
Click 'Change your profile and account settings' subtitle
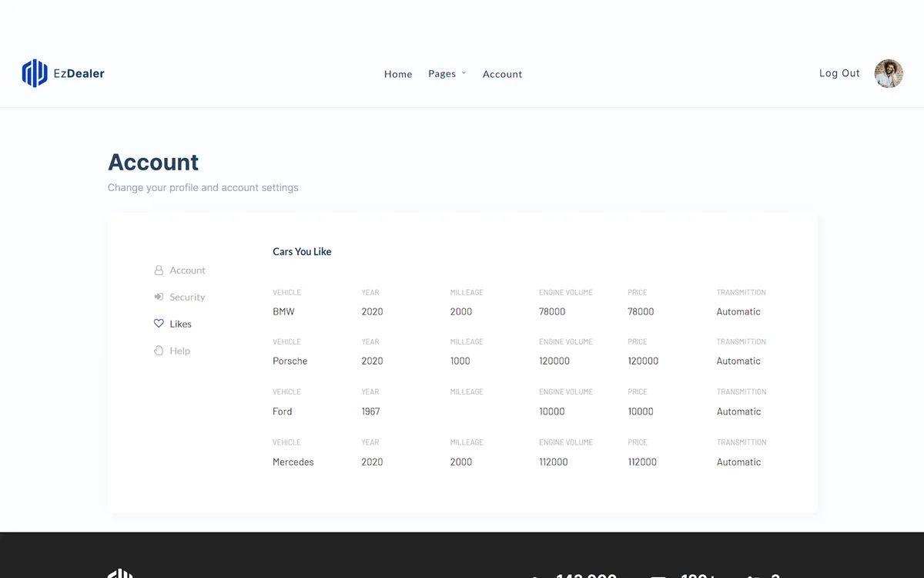pyautogui.click(x=203, y=187)
